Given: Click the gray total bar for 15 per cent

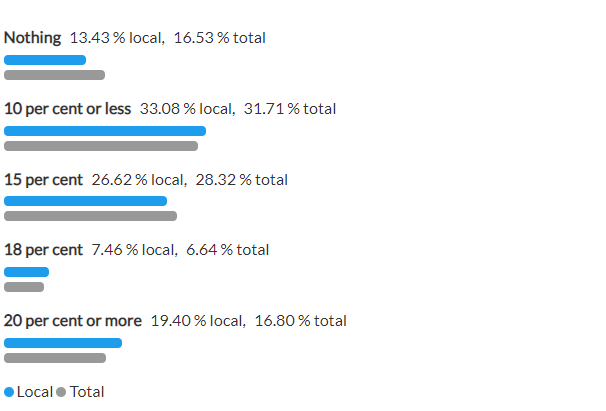Looking at the screenshot, I should pyautogui.click(x=90, y=216).
